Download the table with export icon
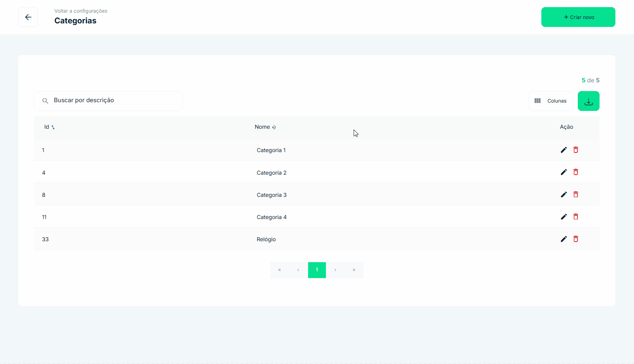 pos(588,101)
